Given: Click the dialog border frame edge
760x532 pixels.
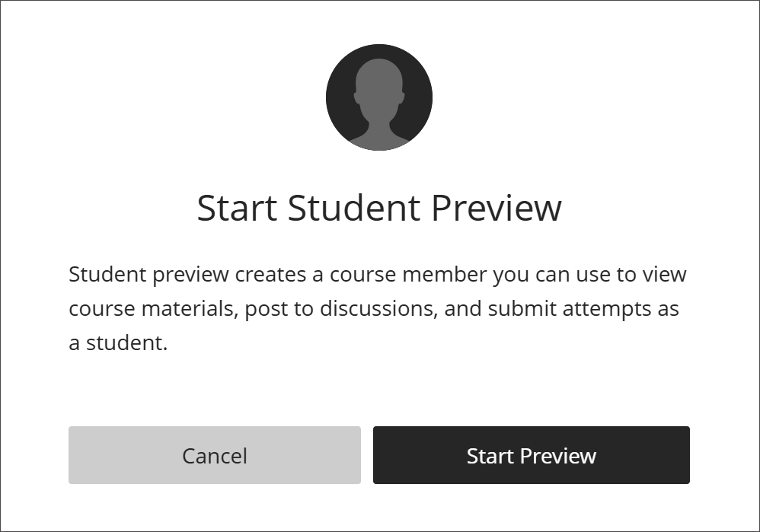Looking at the screenshot, I should 380,2.
